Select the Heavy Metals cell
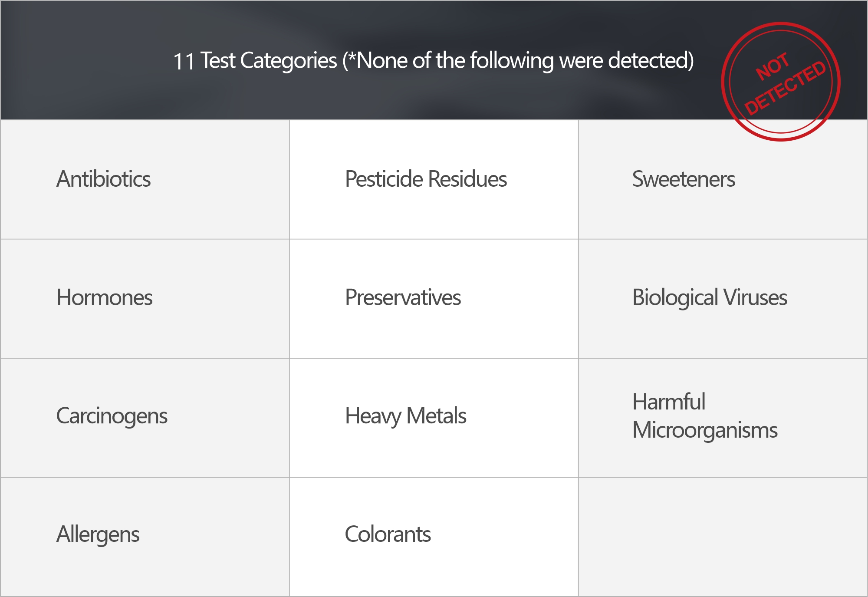868x597 pixels. pos(405,416)
